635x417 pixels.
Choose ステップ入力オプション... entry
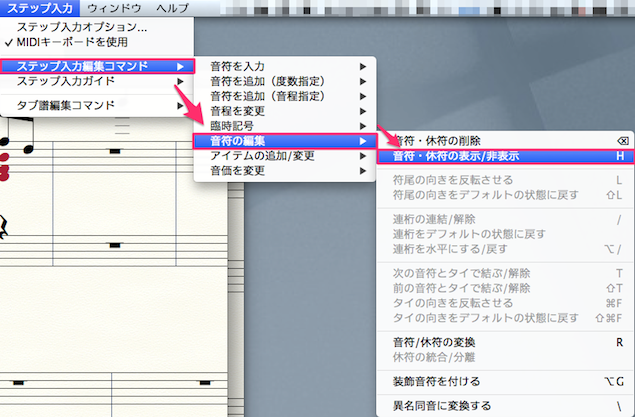[97, 27]
